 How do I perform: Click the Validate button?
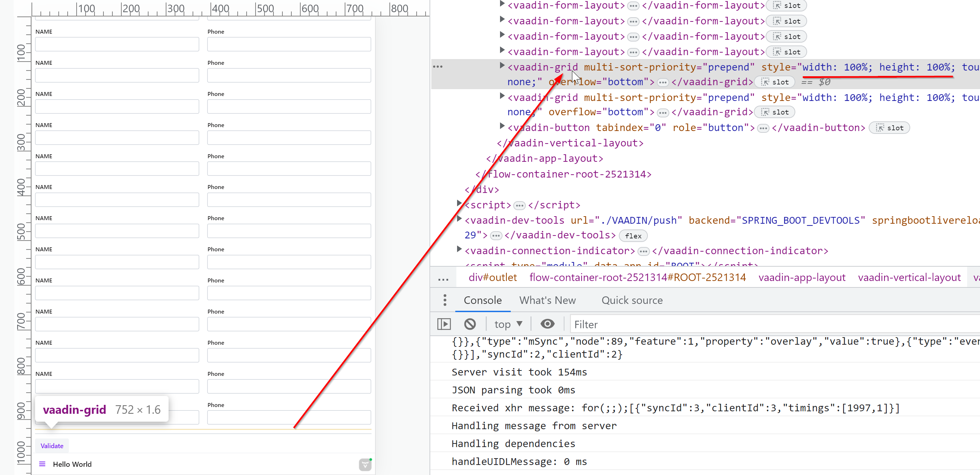52,446
